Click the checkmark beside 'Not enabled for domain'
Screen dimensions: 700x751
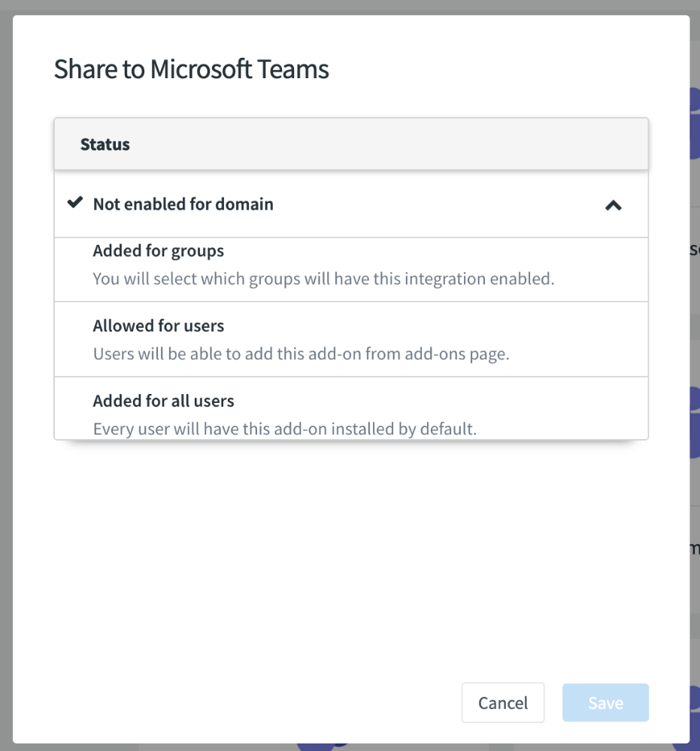click(x=74, y=203)
